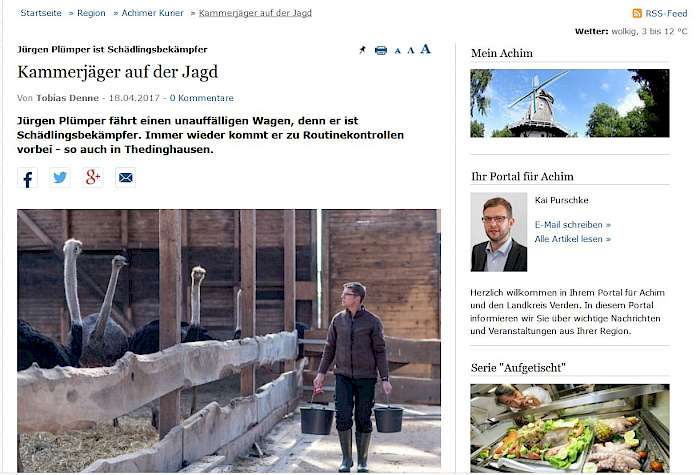Open the 0 Kommentare link
Image resolution: width=700 pixels, height=475 pixels.
[x=201, y=98]
